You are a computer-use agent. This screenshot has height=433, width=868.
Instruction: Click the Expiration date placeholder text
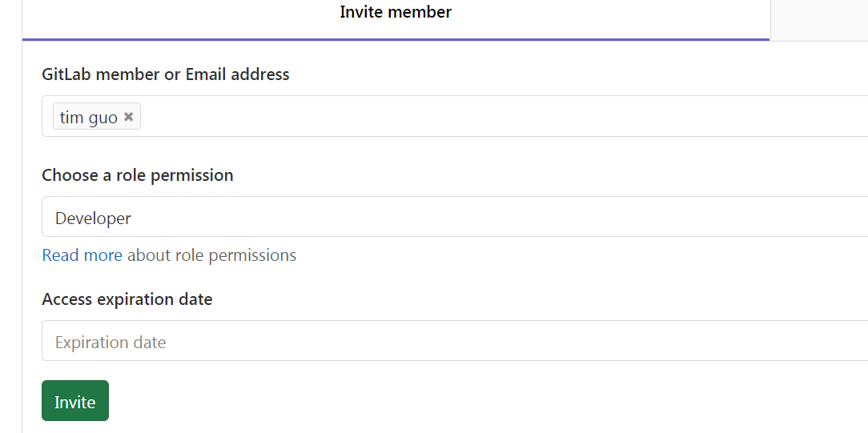click(x=111, y=343)
